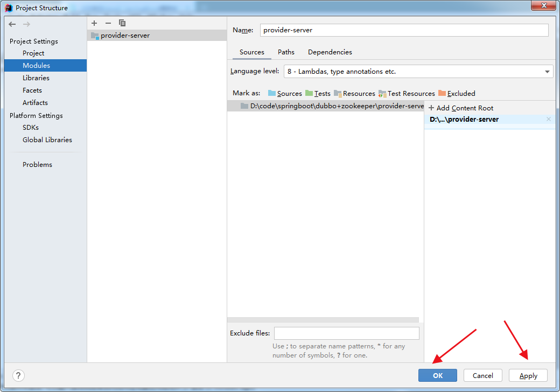Click the OK button
Viewport: 560px width, 392px height.
click(x=437, y=376)
